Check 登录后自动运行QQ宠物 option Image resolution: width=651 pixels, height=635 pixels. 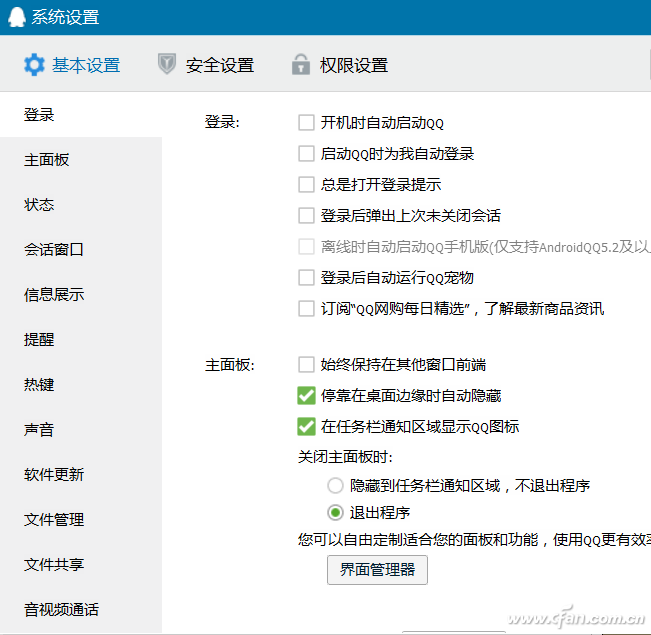pos(306,277)
